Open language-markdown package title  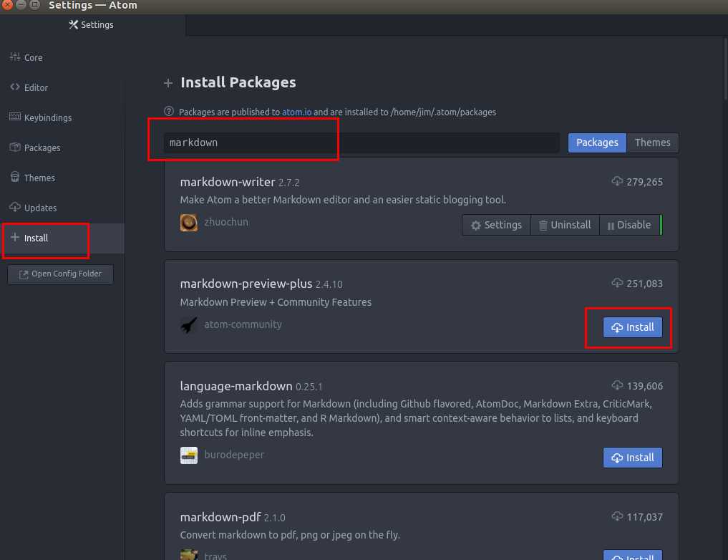click(236, 386)
